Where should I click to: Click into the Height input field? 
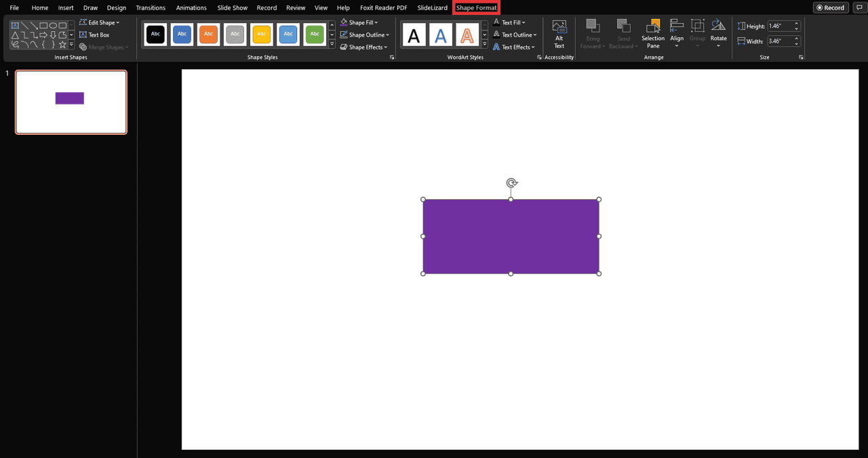point(778,26)
